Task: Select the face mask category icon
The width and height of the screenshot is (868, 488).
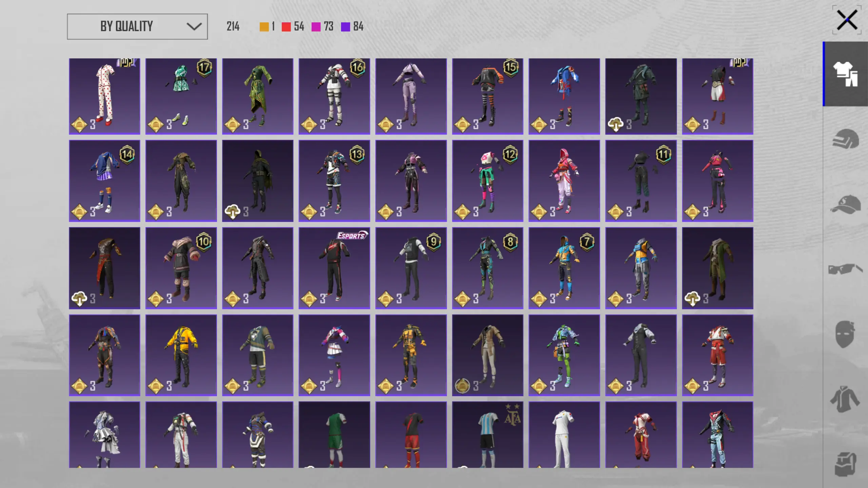Action: (846, 334)
